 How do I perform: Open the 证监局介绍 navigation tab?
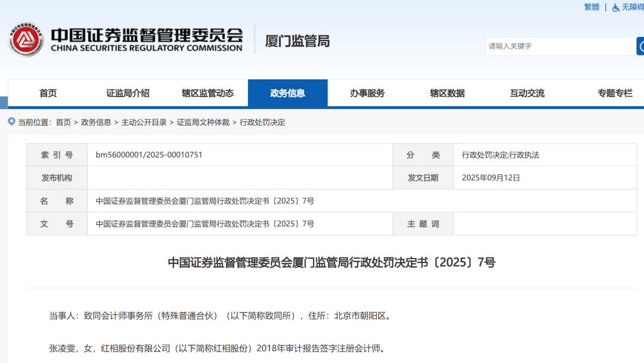click(128, 93)
